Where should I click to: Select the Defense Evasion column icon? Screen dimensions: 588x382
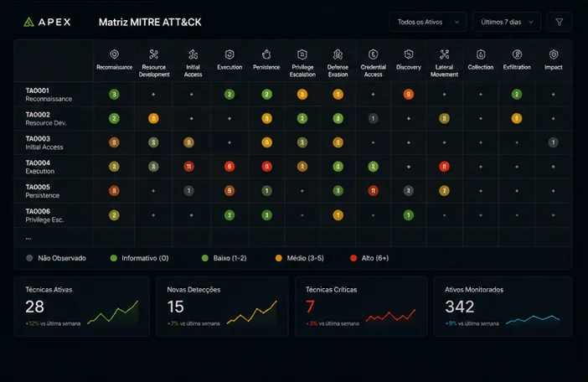(338, 54)
